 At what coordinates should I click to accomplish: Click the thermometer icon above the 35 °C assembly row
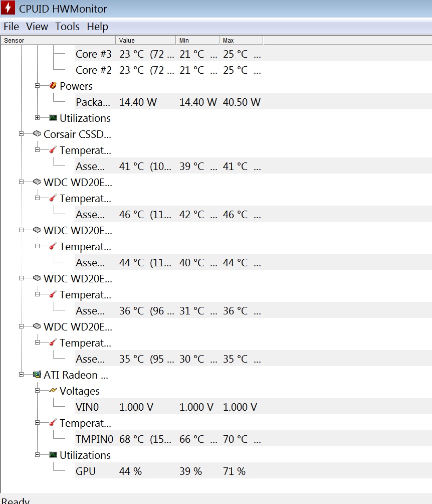(x=53, y=342)
